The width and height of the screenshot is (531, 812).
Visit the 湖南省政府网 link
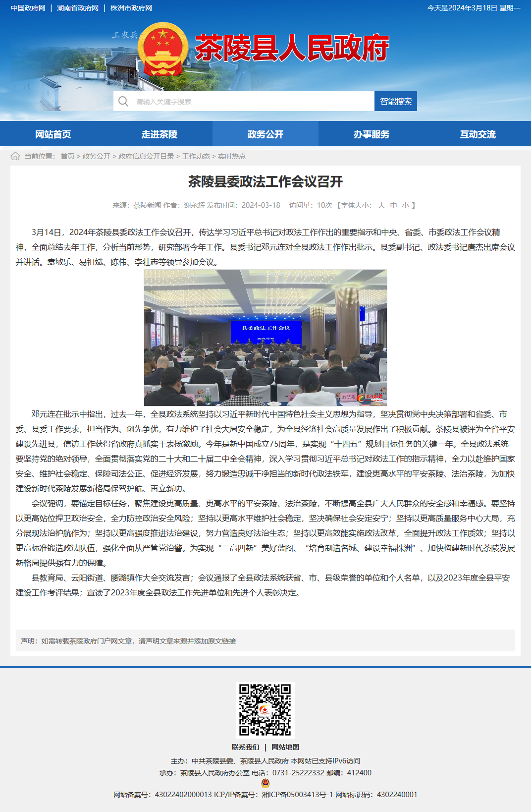tap(78, 8)
